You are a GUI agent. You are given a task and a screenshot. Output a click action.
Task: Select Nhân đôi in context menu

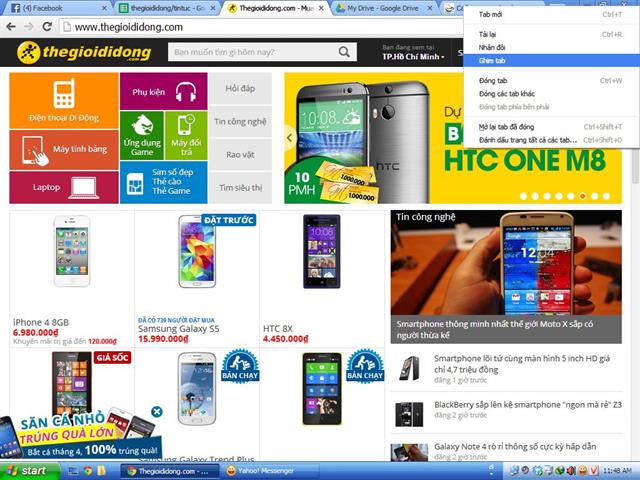(x=551, y=47)
